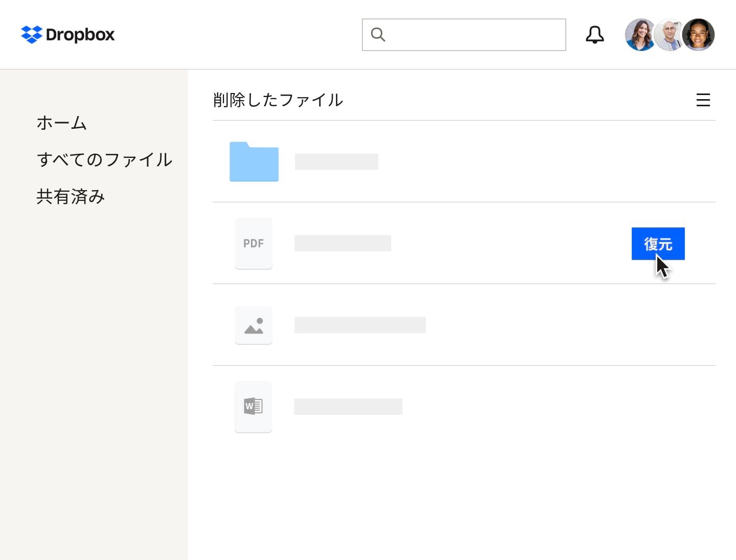Open the ホーム sidebar link

(61, 123)
